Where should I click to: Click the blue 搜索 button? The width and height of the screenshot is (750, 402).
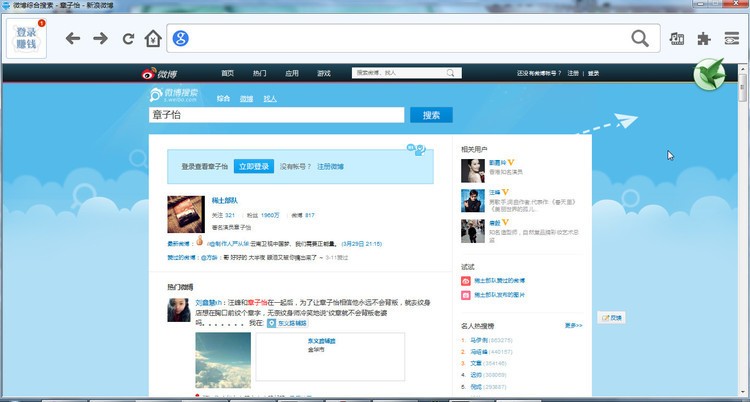[x=431, y=115]
